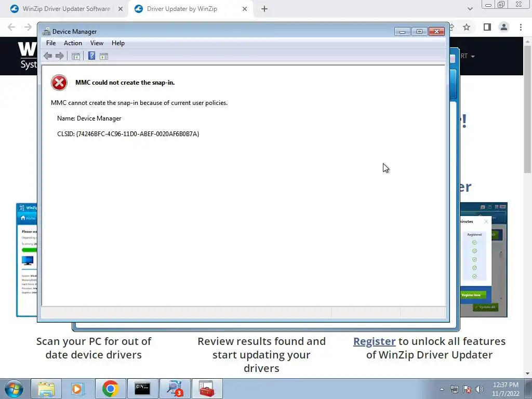
Task: Click the blue Help question-mark toolbar icon
Action: click(91, 56)
